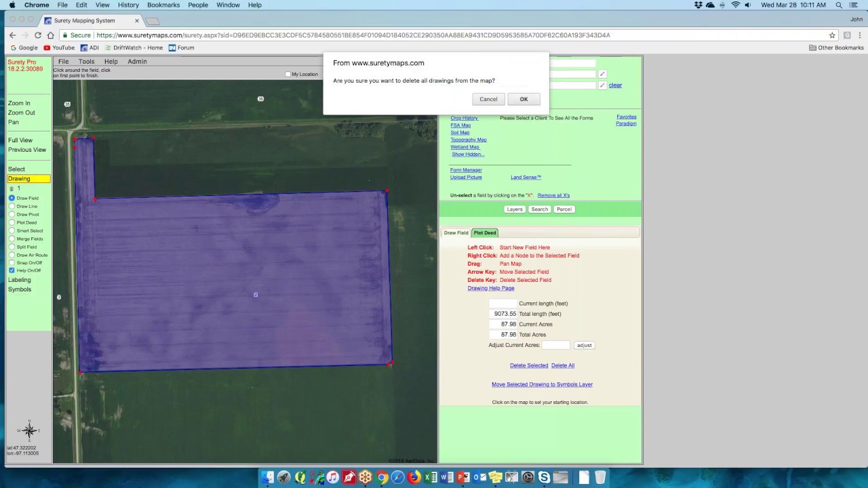Image resolution: width=868 pixels, height=488 pixels.
Task: Go to Previous View
Action: point(27,150)
